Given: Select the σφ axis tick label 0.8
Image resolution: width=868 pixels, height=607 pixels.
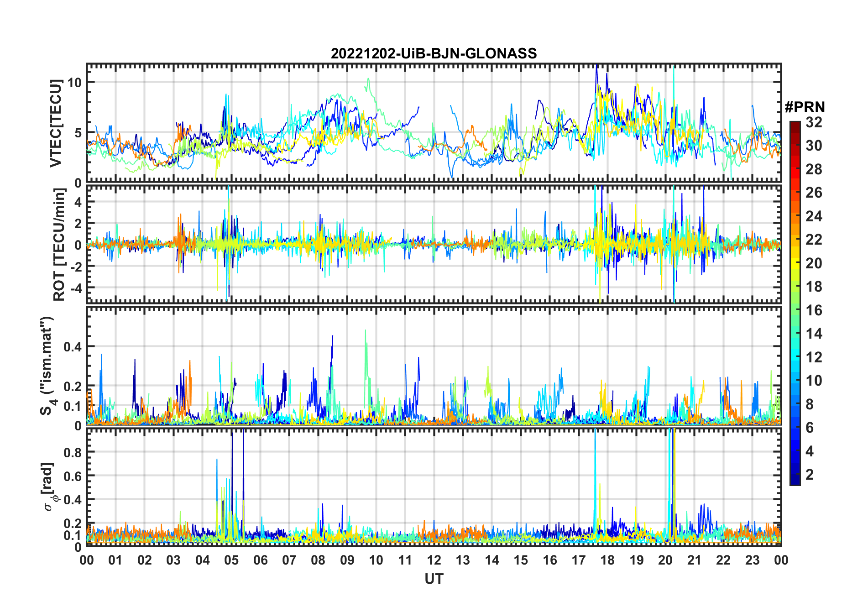Looking at the screenshot, I should [x=73, y=452].
